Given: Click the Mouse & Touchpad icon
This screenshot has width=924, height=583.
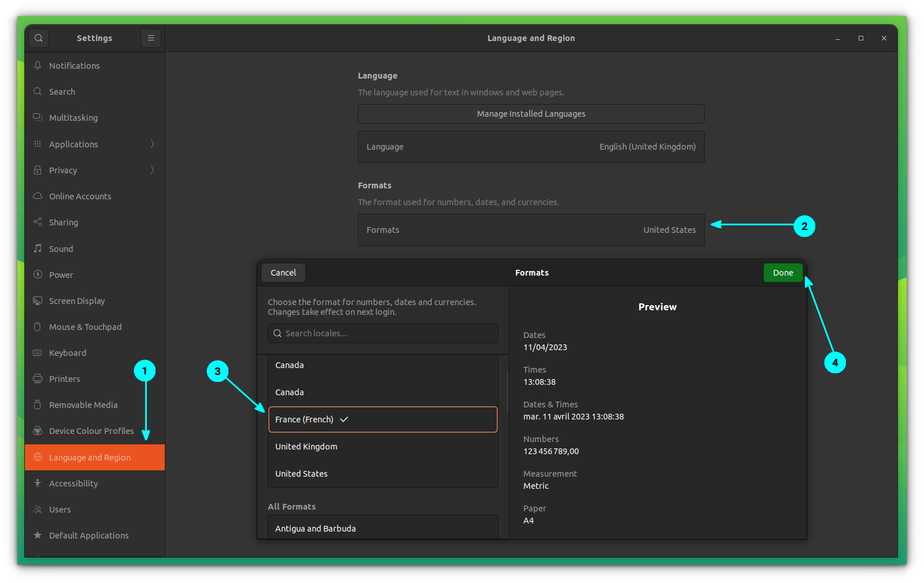Looking at the screenshot, I should (x=38, y=326).
